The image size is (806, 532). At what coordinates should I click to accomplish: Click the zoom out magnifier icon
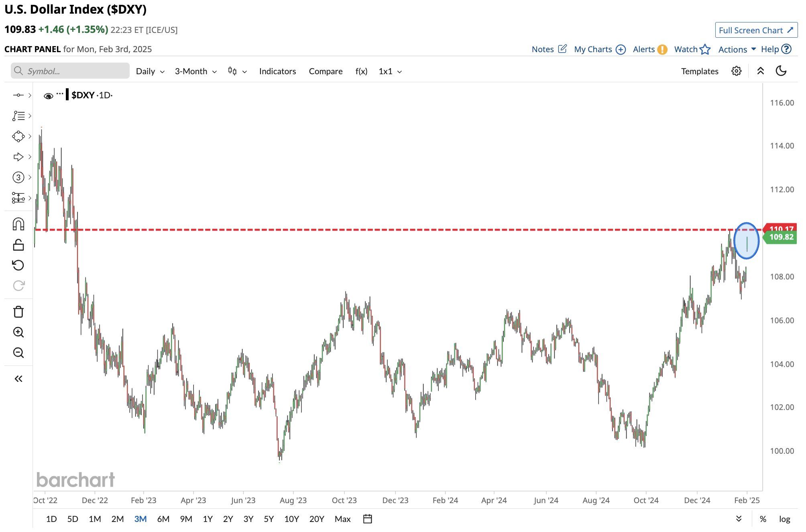point(18,353)
